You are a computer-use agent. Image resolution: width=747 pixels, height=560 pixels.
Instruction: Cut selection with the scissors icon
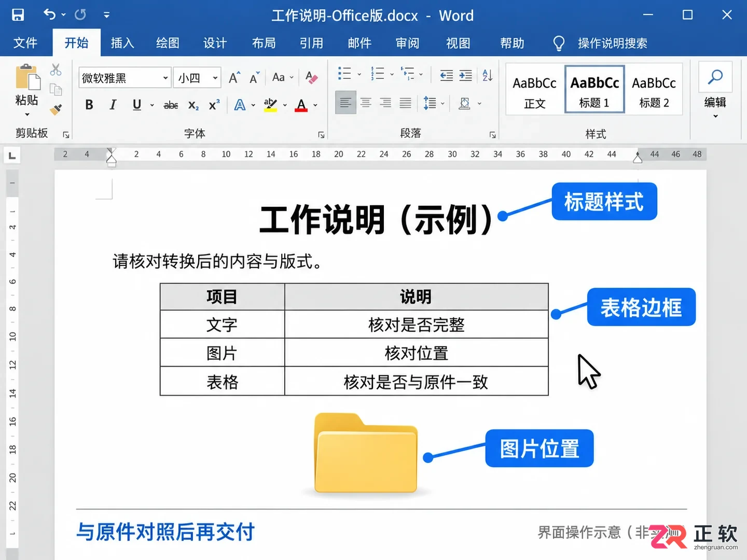point(56,69)
